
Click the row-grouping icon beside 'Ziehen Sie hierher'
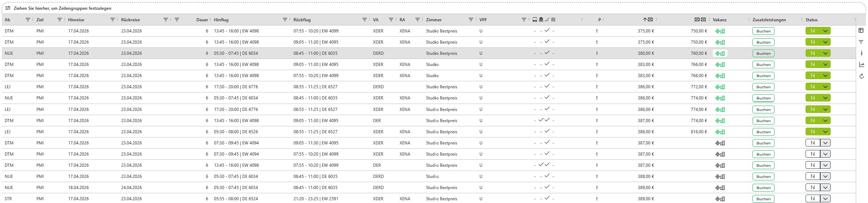point(8,8)
